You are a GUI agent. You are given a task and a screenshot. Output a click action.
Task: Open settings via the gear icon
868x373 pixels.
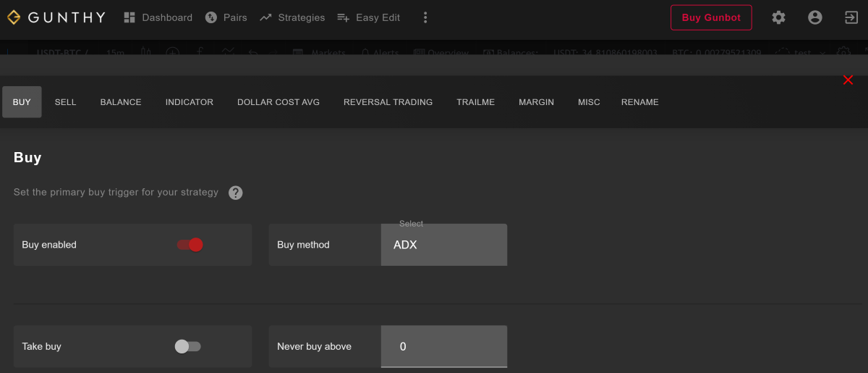tap(778, 17)
